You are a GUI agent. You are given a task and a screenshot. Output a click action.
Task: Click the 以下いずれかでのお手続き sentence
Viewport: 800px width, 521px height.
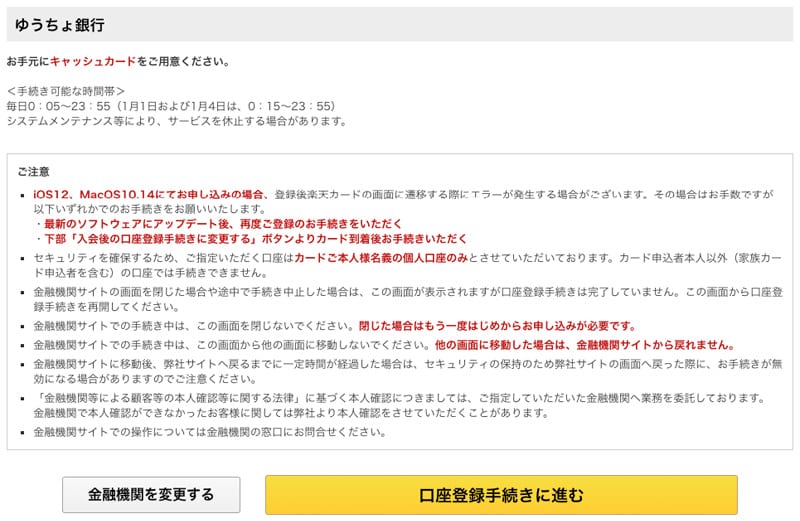click(150, 209)
